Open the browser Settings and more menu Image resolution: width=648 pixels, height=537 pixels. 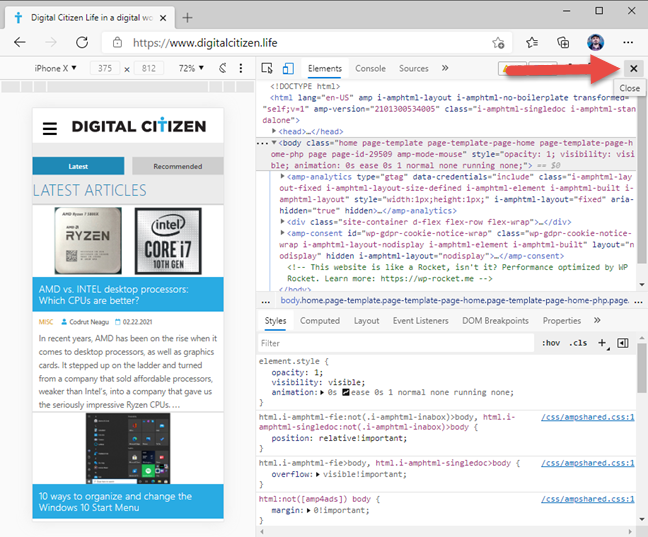point(628,42)
